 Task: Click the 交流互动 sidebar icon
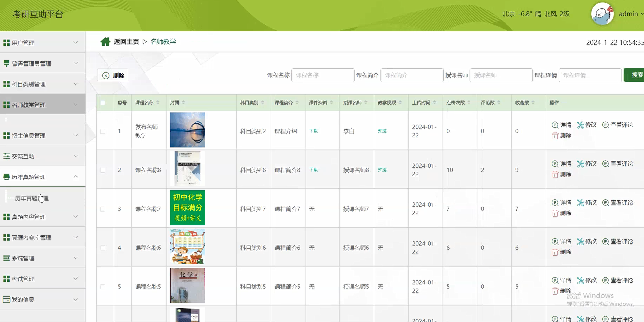coord(7,156)
